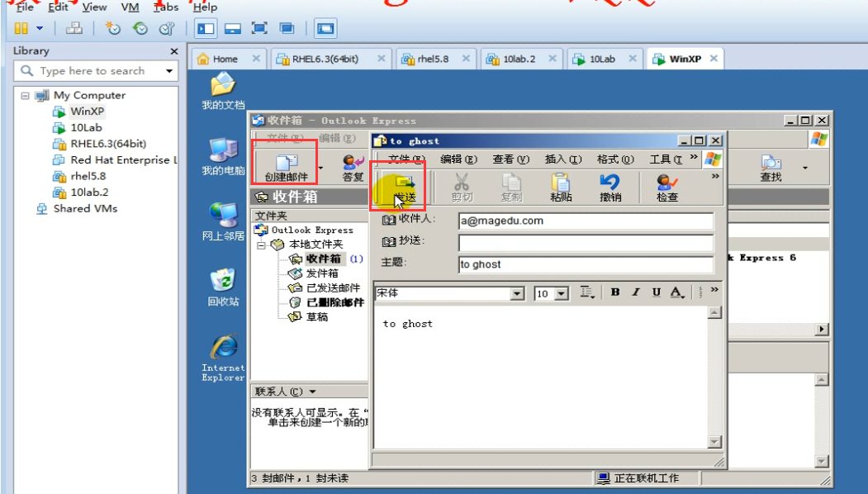Select the Inbox (收件箱) folder in tree
This screenshot has height=494, width=868.
coord(324,259)
